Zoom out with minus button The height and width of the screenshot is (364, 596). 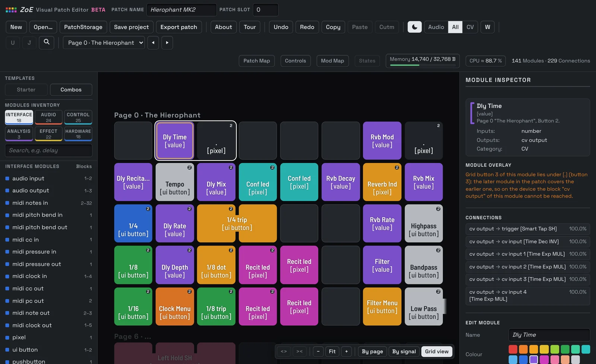click(318, 351)
